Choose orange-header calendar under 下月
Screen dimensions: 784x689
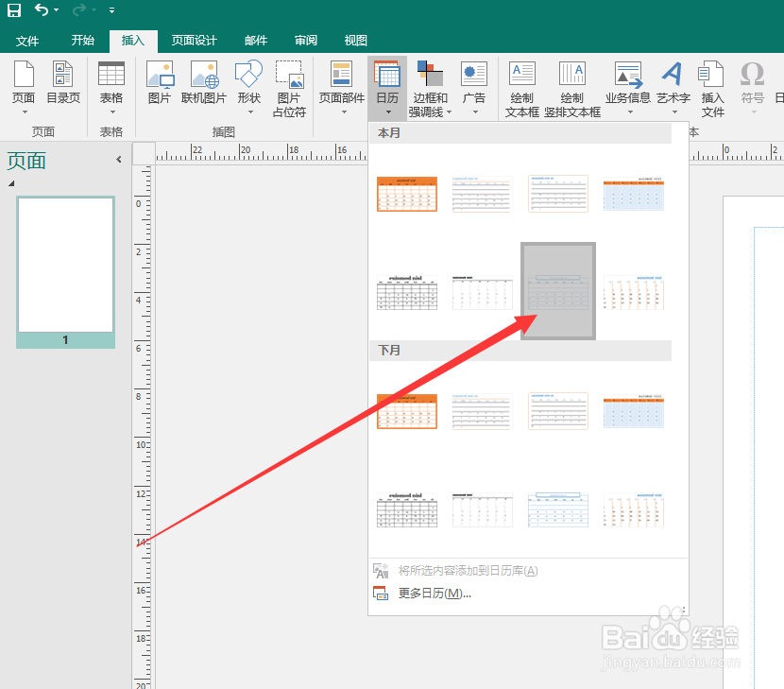[407, 411]
